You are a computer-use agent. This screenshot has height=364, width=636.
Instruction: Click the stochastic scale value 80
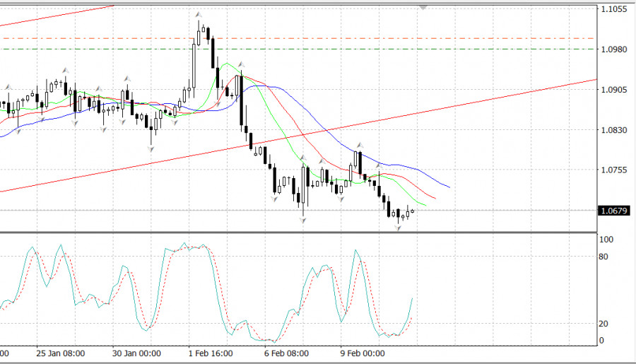tap(603, 257)
